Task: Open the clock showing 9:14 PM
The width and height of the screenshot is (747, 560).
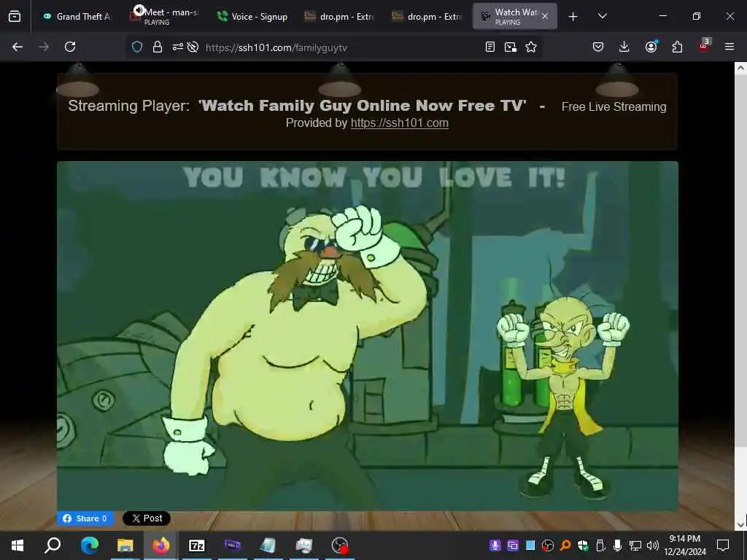Action: pyautogui.click(x=685, y=545)
